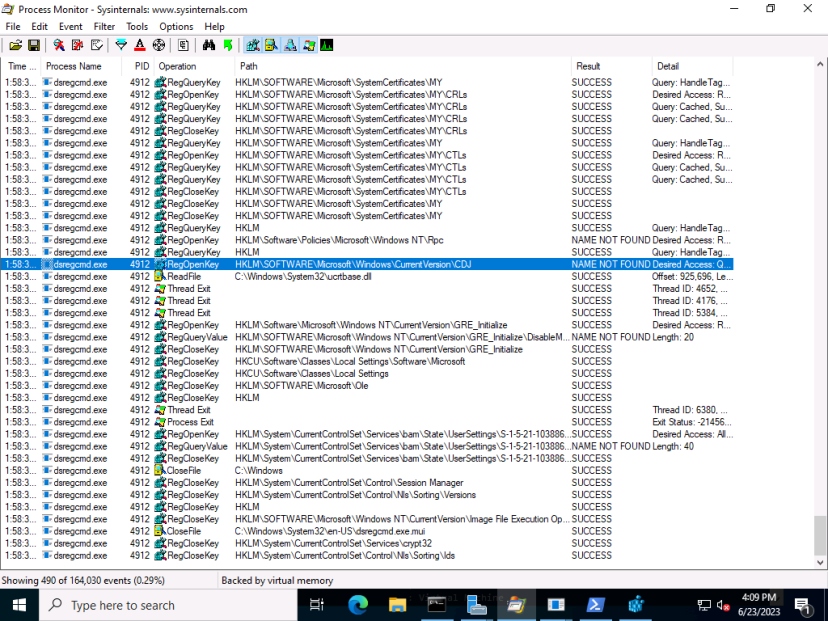Save the captured events

pos(35,45)
